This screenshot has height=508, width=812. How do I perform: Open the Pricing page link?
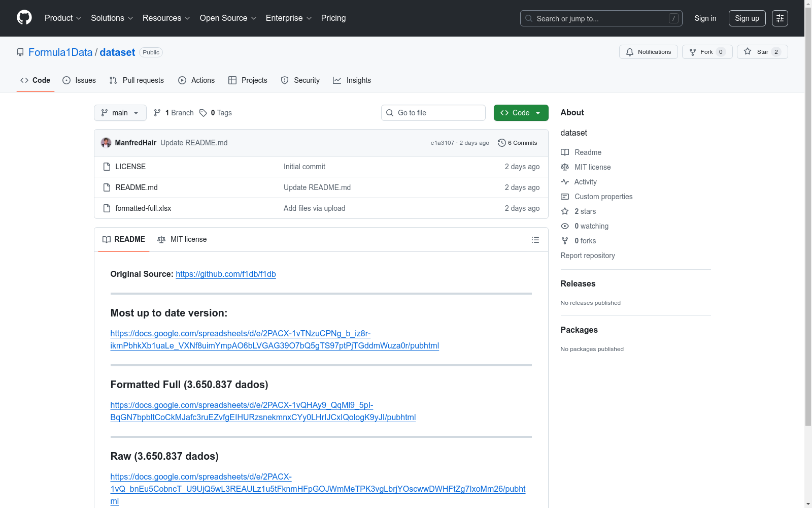click(x=333, y=18)
